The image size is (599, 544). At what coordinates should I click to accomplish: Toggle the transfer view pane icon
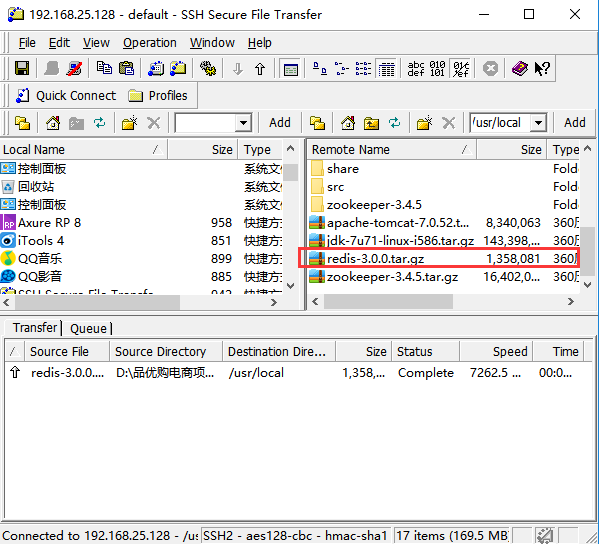click(x=291, y=69)
